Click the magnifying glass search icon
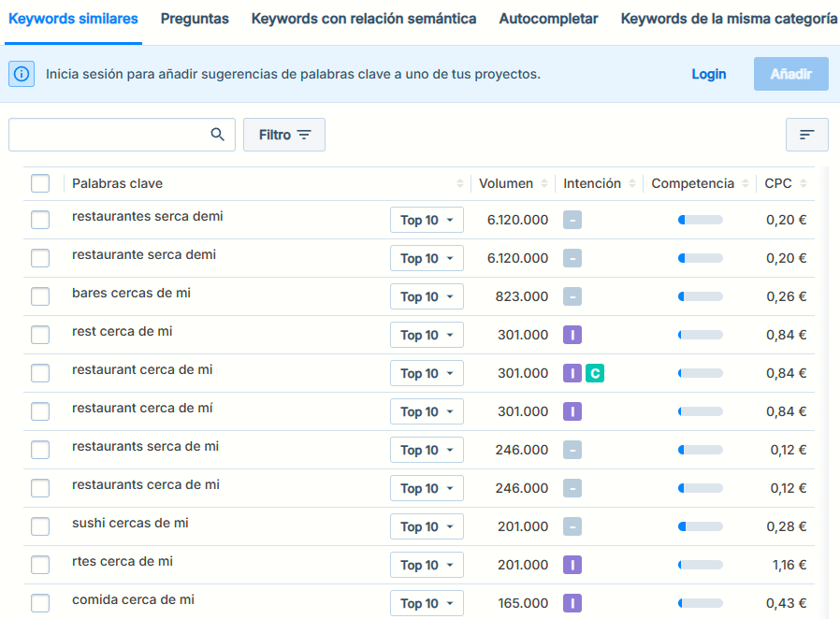The width and height of the screenshot is (840, 619). [218, 135]
